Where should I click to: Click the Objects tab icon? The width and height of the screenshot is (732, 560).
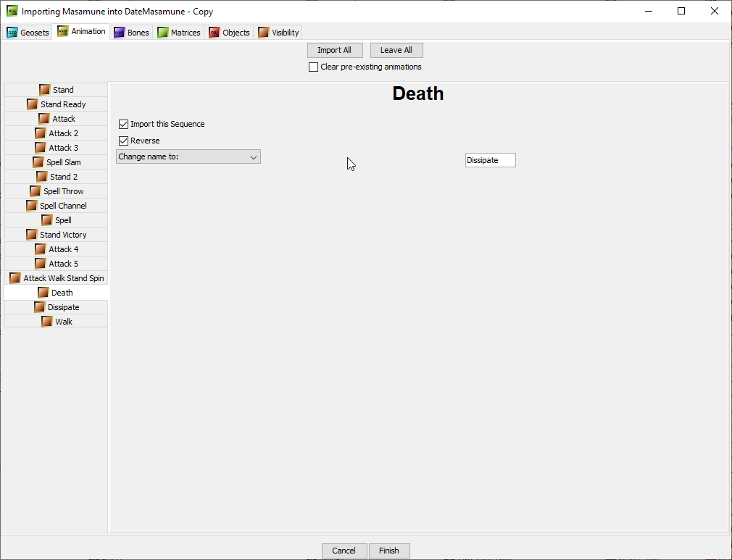tap(215, 32)
